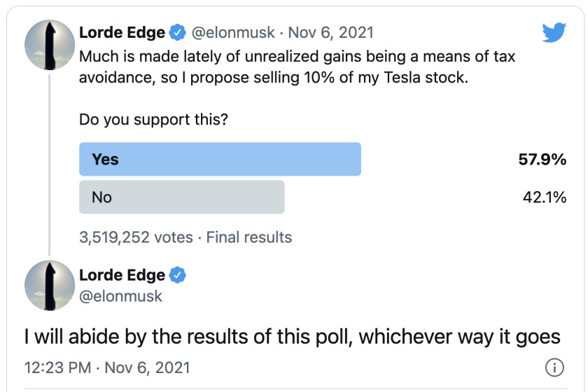588x392 pixels.
Task: Open the lower tweet's rocket profile picture
Action: 50,286
